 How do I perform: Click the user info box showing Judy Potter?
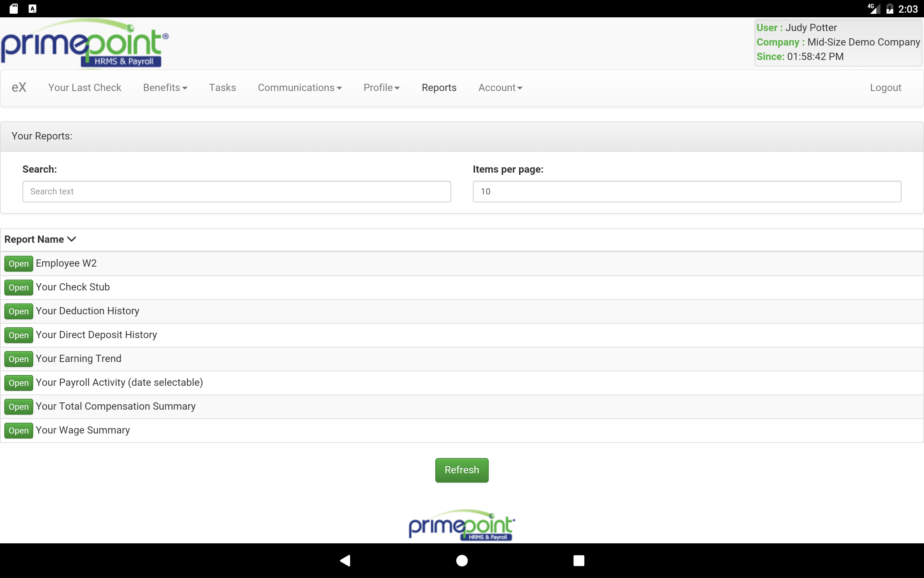pos(838,42)
